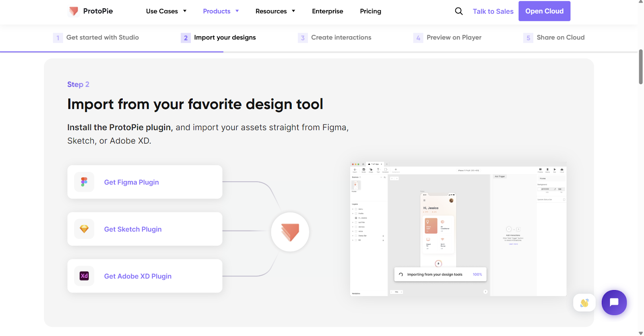
Task: Click the Adobe XD icon
Action: 84,276
